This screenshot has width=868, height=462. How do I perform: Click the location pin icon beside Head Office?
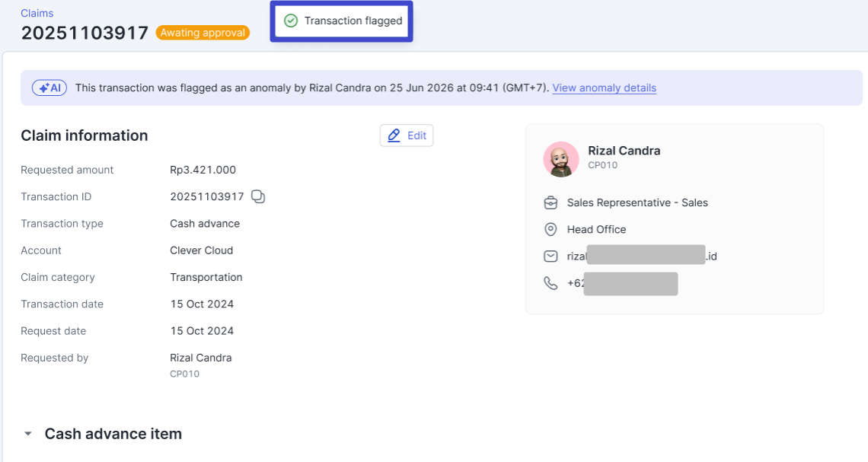pos(550,230)
